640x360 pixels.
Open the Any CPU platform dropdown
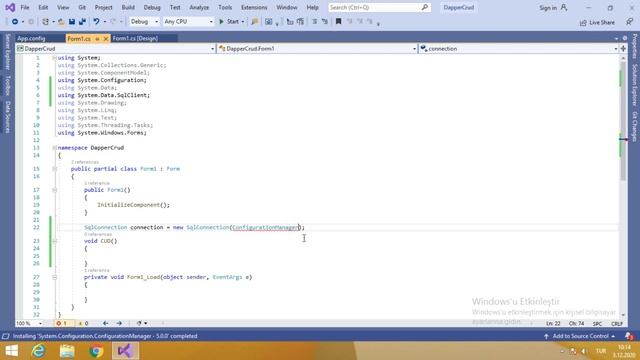point(188,22)
